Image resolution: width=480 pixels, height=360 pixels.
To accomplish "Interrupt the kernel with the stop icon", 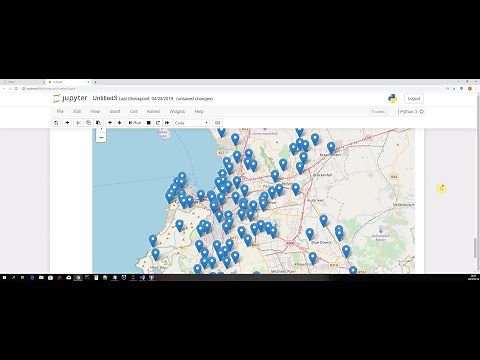I will click(x=149, y=123).
